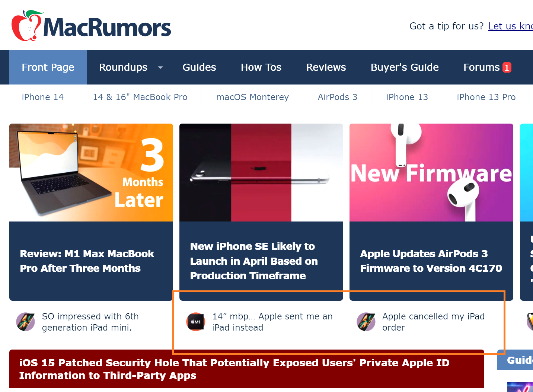Open the How Tos section
The height and width of the screenshot is (392, 533).
pyautogui.click(x=261, y=67)
